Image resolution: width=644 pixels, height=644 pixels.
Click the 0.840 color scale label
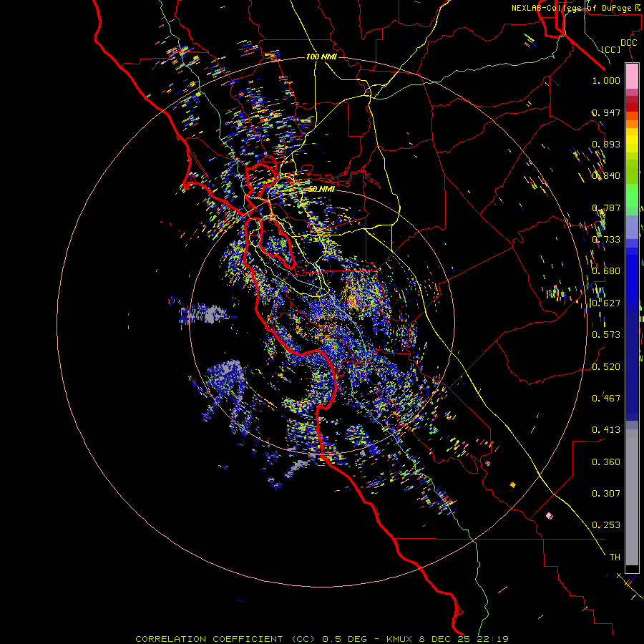click(x=606, y=175)
